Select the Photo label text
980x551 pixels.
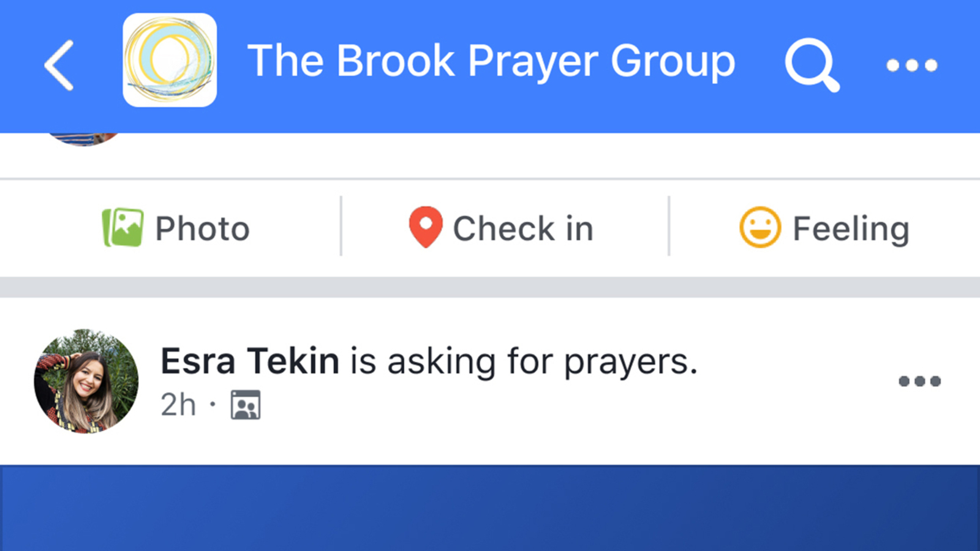pos(202,229)
